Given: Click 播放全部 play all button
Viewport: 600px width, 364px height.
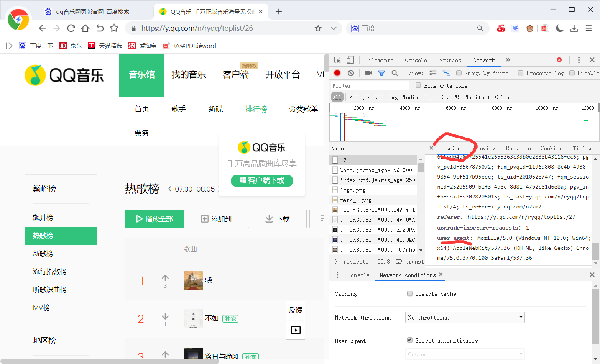Looking at the screenshot, I should click(x=155, y=219).
